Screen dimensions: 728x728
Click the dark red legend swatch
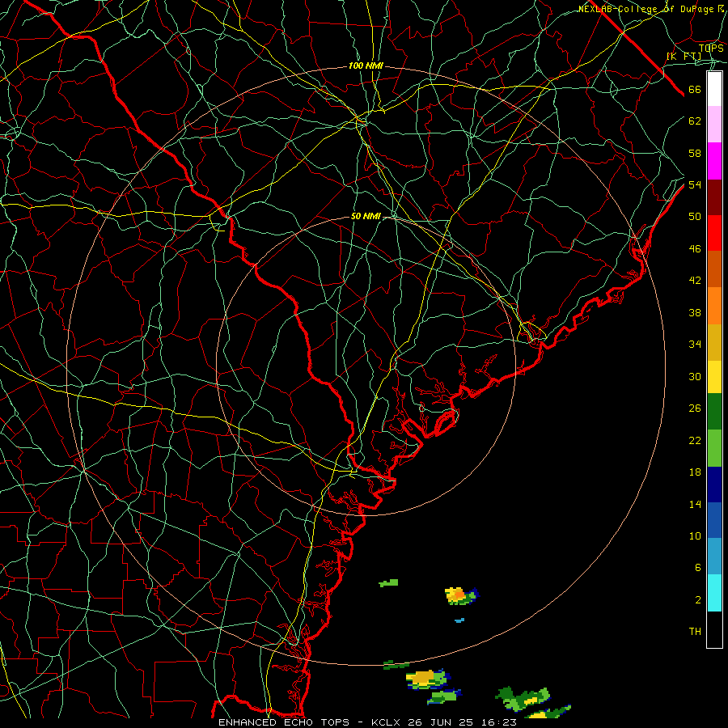click(714, 197)
